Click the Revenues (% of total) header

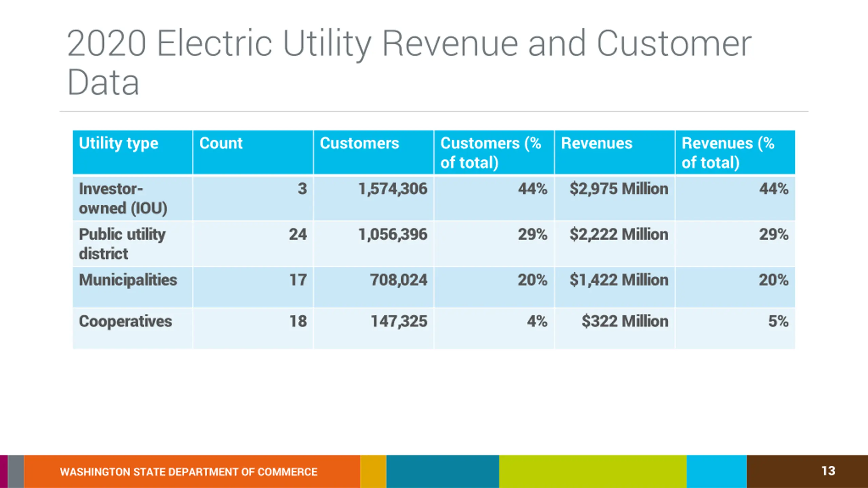coord(735,152)
